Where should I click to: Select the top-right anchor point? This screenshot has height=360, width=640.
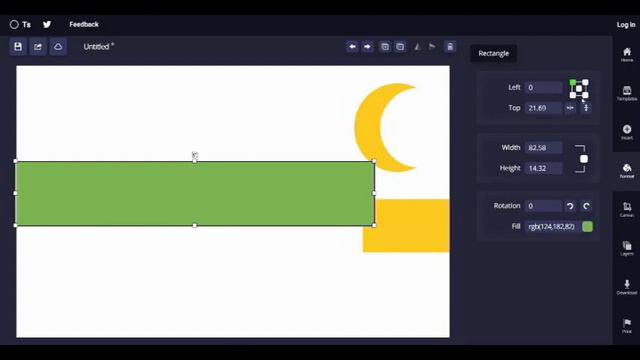pyautogui.click(x=585, y=82)
